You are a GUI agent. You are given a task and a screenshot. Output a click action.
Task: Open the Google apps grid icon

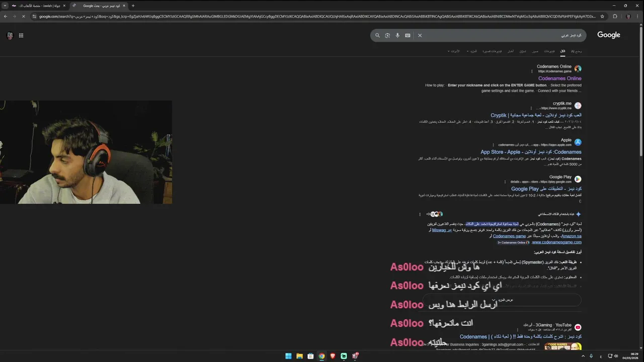point(21,35)
